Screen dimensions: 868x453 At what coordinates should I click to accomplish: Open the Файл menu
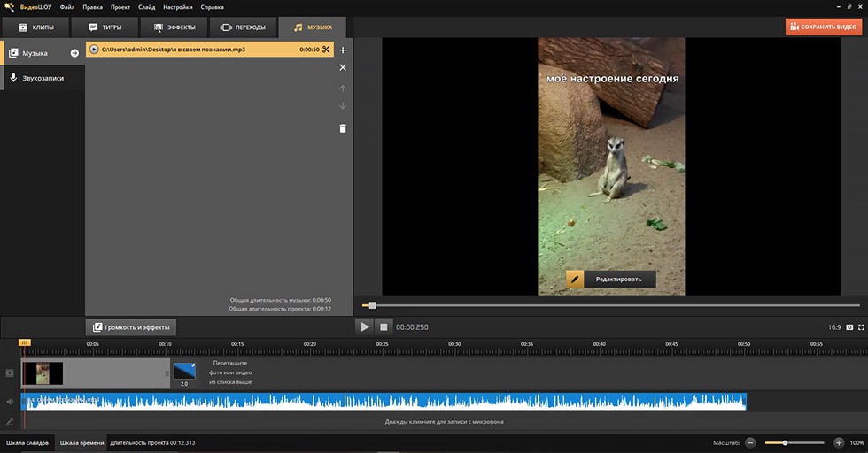(67, 7)
